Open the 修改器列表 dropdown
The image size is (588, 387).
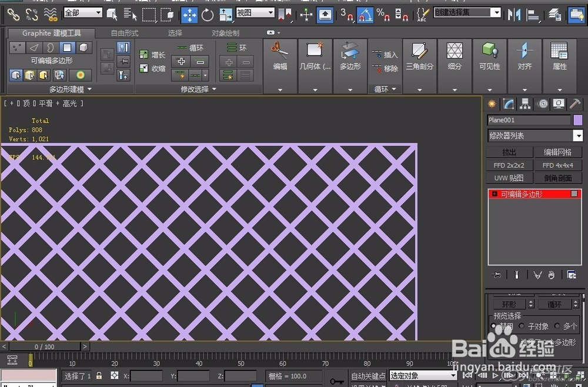[x=536, y=135]
